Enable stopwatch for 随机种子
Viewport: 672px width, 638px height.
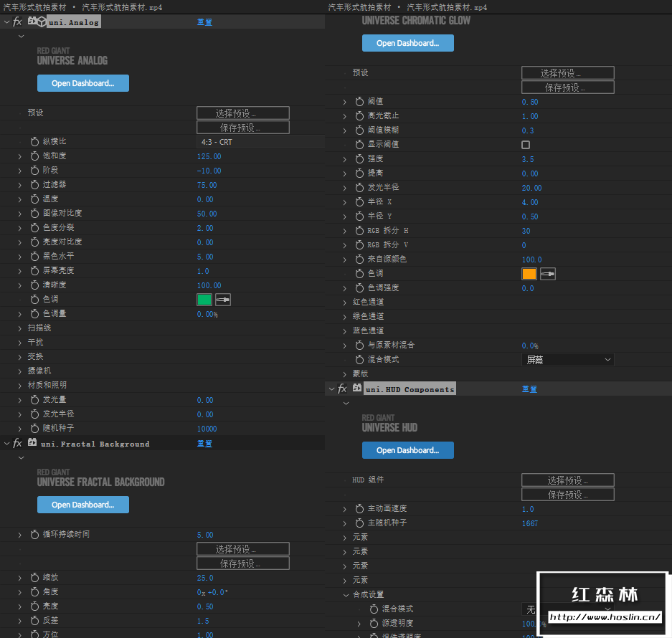[x=34, y=428]
